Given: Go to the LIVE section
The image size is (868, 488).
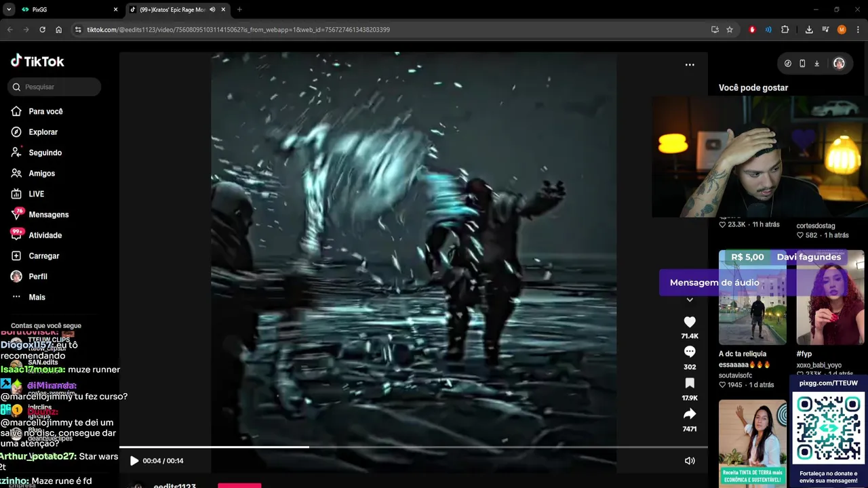Looking at the screenshot, I should click(x=28, y=194).
